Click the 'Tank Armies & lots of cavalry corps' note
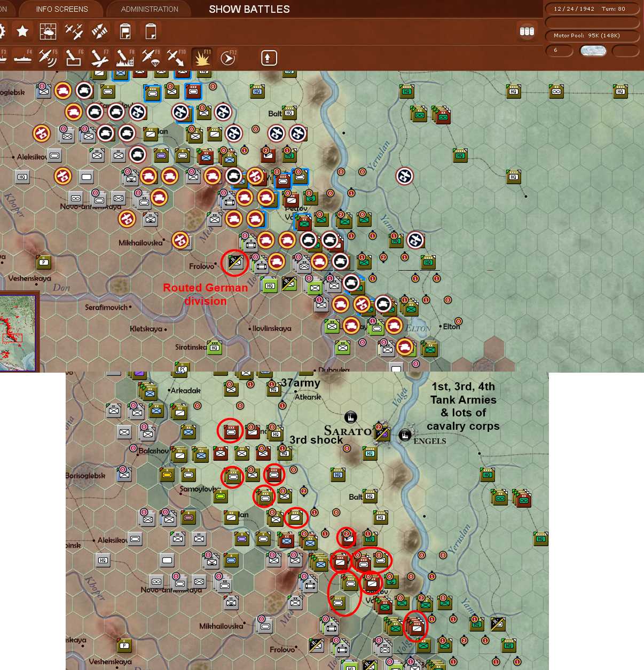The width and height of the screenshot is (644, 670). click(464, 406)
